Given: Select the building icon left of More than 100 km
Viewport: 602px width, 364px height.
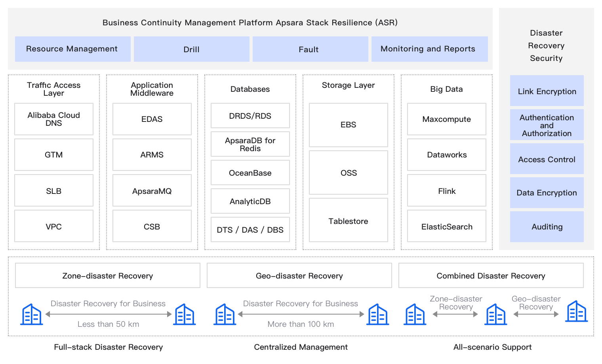Looking at the screenshot, I should point(225,315).
